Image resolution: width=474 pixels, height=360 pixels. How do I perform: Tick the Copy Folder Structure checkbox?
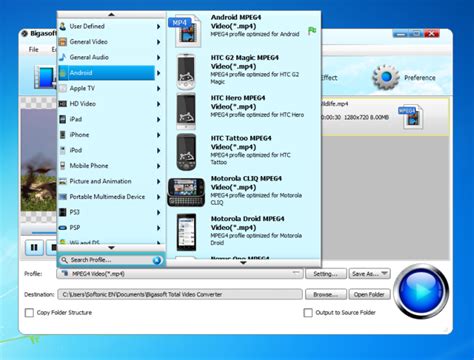[x=29, y=313]
